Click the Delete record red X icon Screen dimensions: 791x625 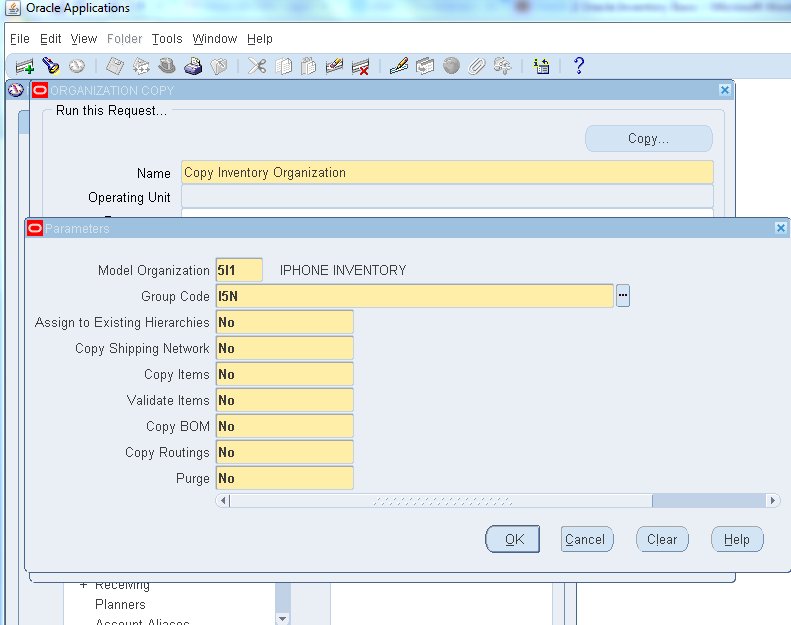pos(360,66)
